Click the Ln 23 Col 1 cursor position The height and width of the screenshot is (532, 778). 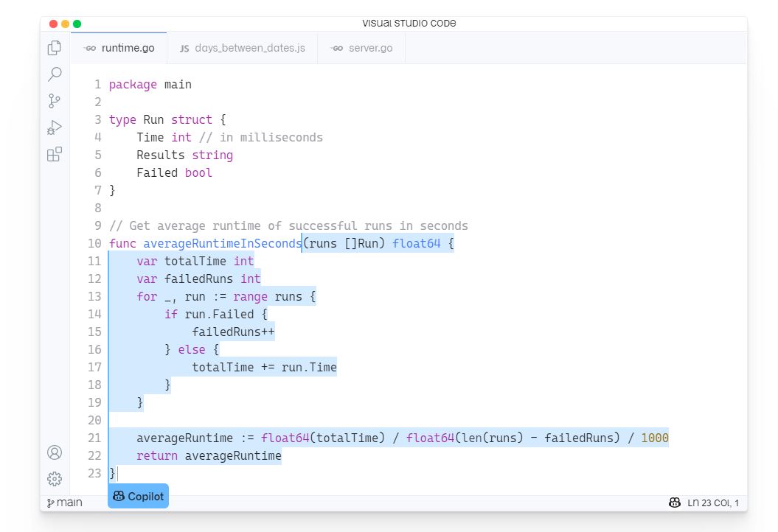[x=712, y=503]
